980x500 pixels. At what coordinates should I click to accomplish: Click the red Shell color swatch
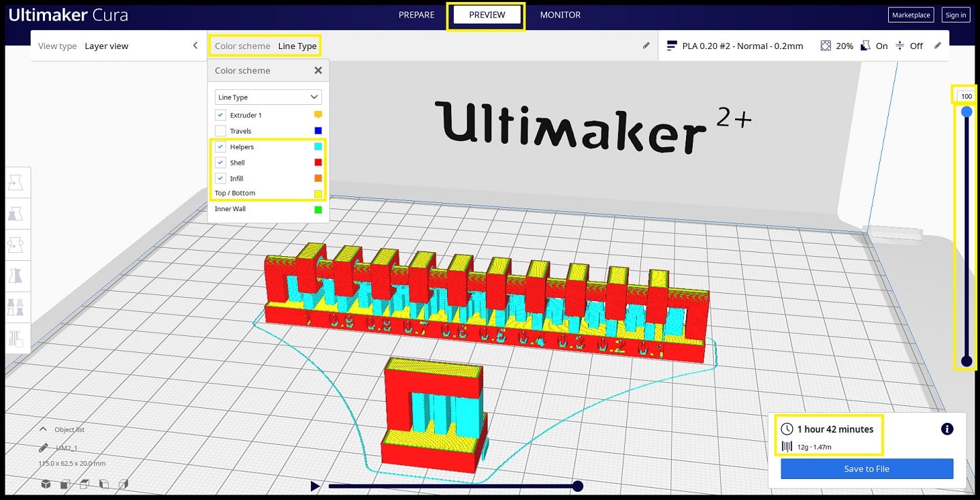click(318, 162)
